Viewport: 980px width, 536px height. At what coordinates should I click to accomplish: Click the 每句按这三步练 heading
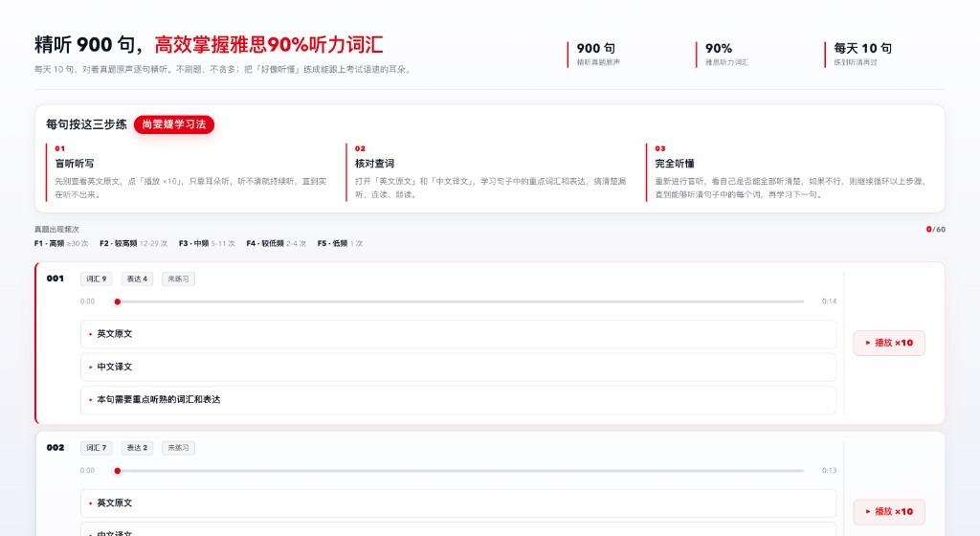[86, 124]
